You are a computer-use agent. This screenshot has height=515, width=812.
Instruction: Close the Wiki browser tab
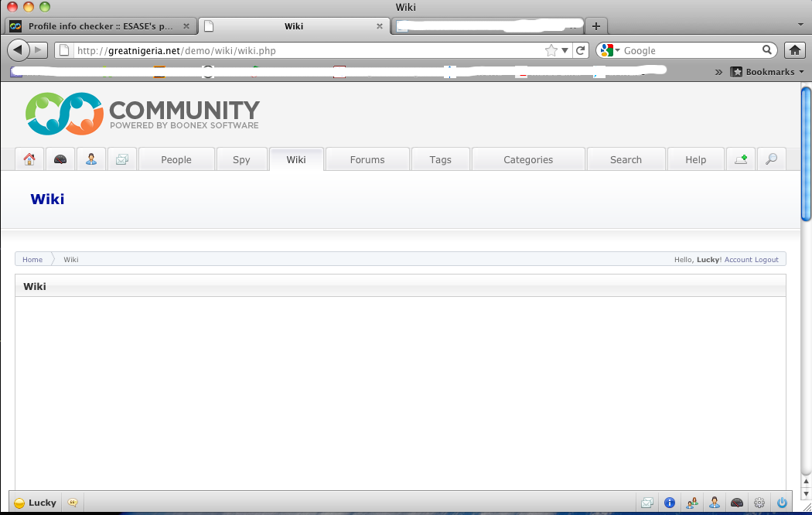pos(380,26)
